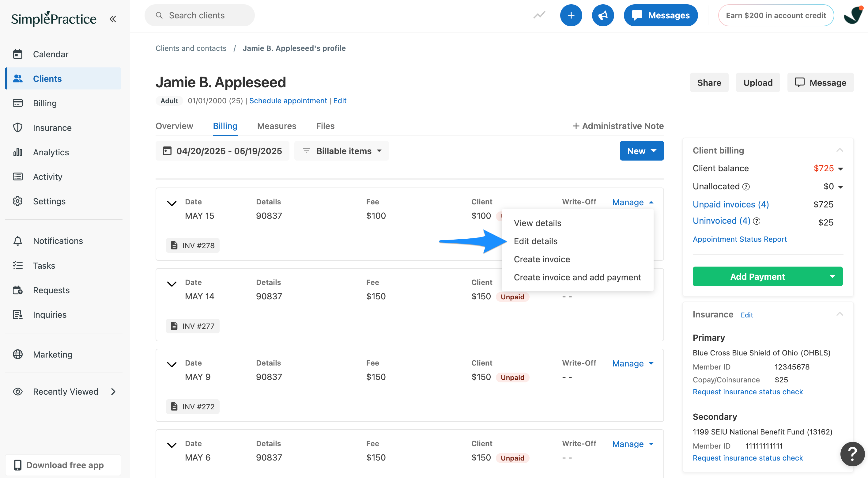Click the Schedule appointment link
The height and width of the screenshot is (478, 868).
(x=288, y=101)
